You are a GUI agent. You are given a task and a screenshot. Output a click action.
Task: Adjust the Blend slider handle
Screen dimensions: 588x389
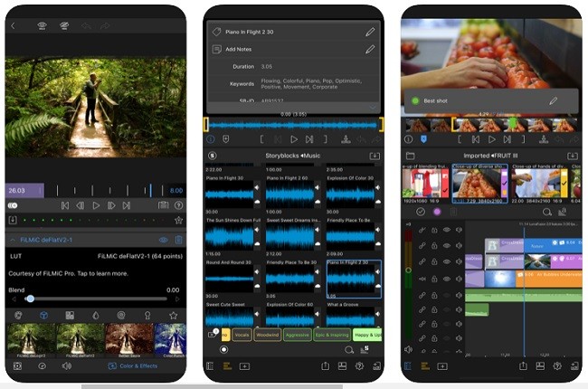coord(31,299)
